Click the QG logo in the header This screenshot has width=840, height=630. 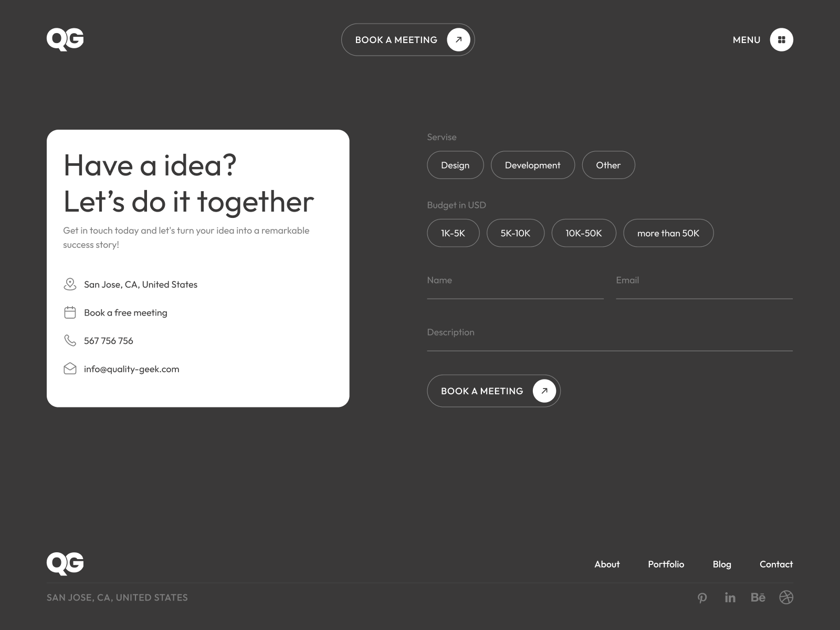(x=65, y=39)
